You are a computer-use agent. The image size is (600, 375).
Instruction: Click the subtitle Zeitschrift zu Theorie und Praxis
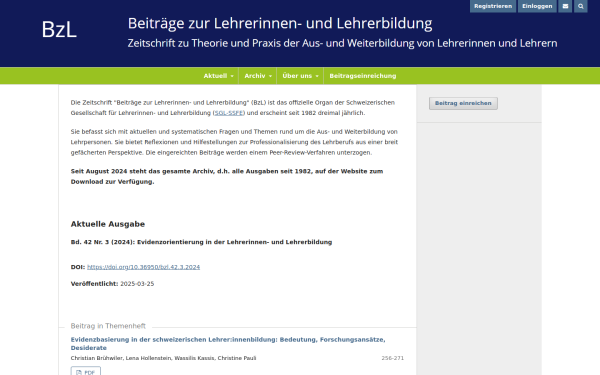coord(342,43)
